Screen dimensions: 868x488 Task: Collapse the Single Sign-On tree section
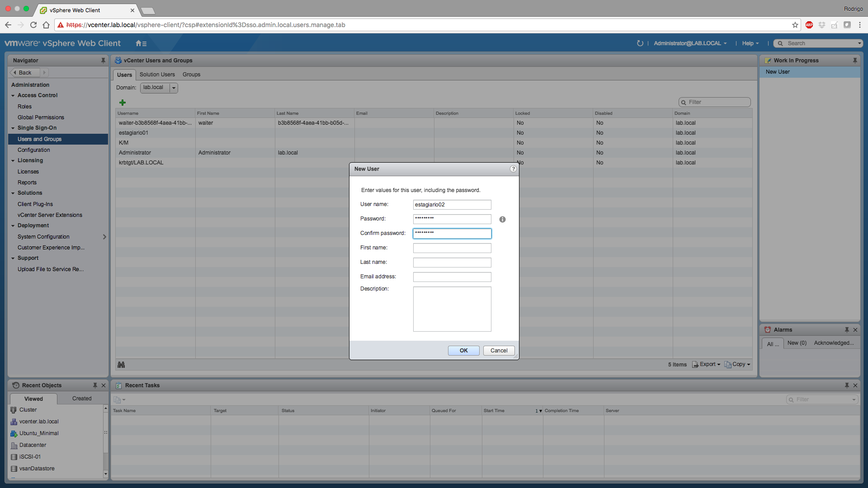(x=13, y=128)
